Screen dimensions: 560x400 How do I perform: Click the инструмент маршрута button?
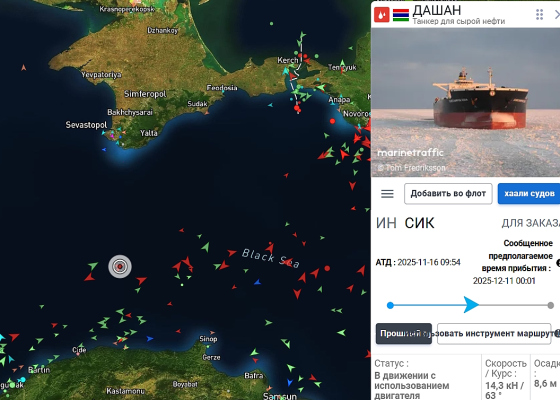pyautogui.click(x=494, y=334)
